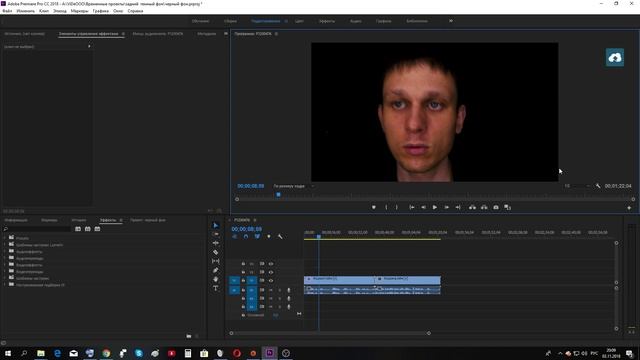Select the Ripple Edit tool

click(216, 243)
